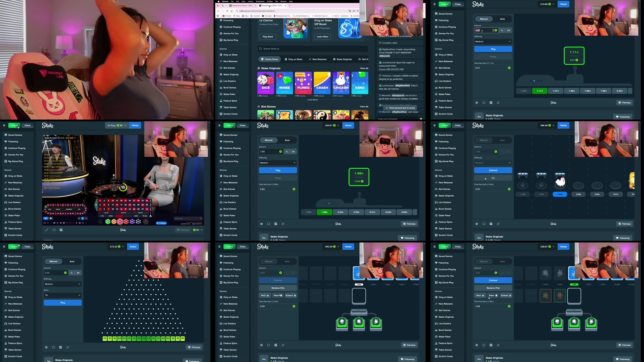644x362 pixels.
Task: Click Cashout in the chicken game frame
Action: pos(493,170)
